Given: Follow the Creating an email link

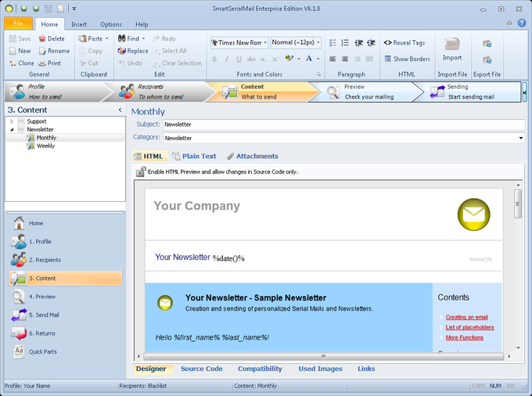Looking at the screenshot, I should pyautogui.click(x=466, y=317).
